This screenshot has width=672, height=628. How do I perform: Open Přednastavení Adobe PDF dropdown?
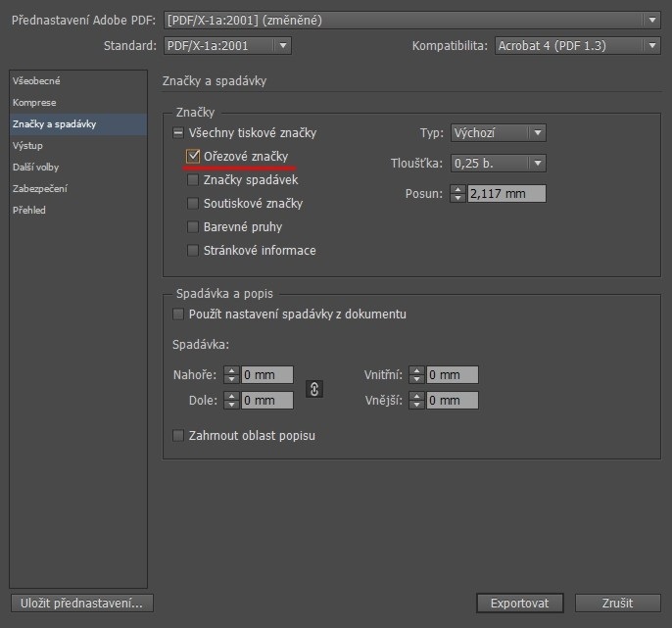click(x=411, y=21)
